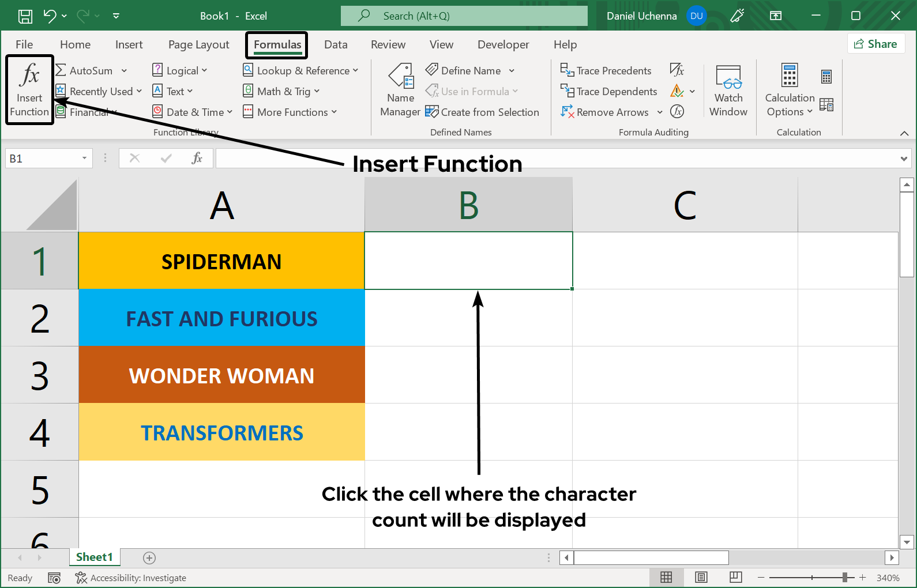
Task: Click the formula bar fx icon
Action: [197, 158]
